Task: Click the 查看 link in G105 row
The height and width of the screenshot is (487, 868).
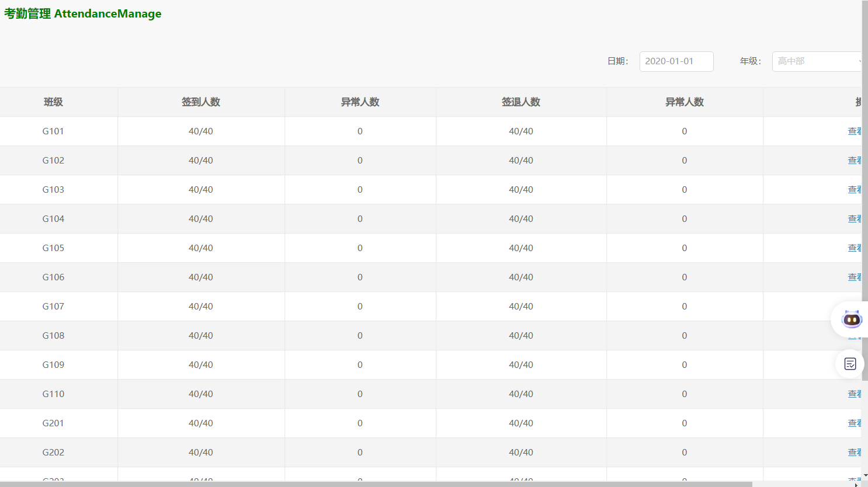Action: (855, 248)
